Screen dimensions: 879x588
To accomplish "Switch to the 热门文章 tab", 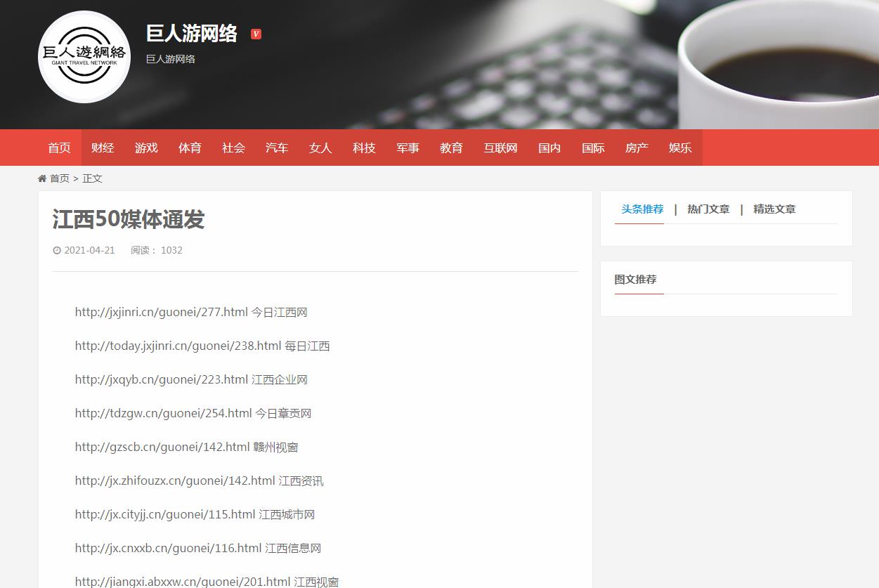I will pos(708,209).
